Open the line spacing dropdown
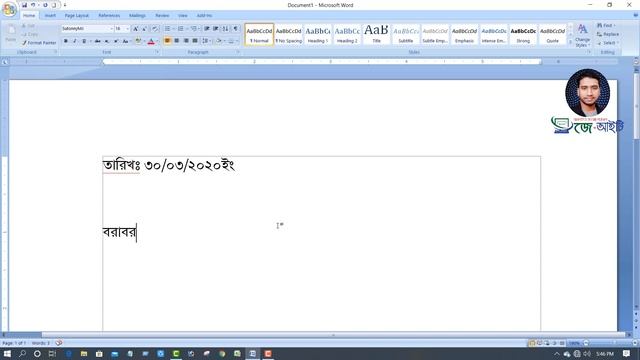The image size is (640, 360). point(206,41)
